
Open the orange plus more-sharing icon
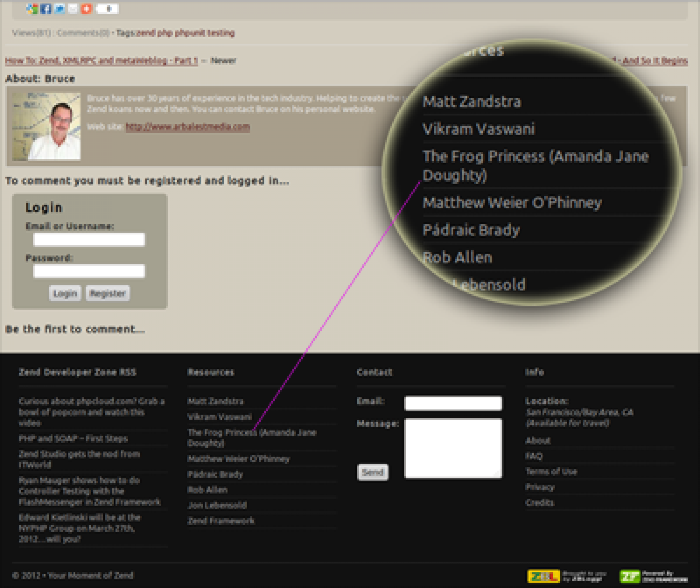tap(86, 9)
